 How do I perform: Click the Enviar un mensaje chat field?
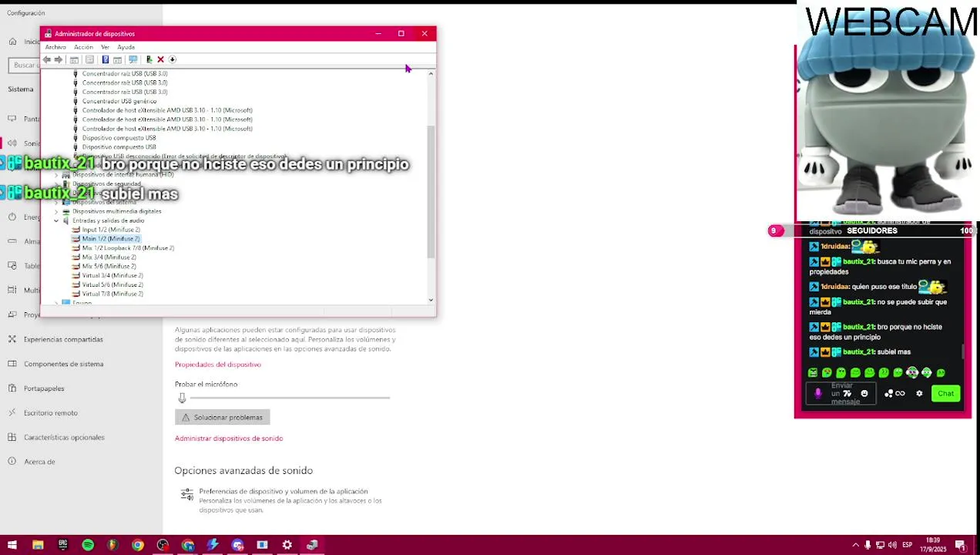[x=842, y=393]
